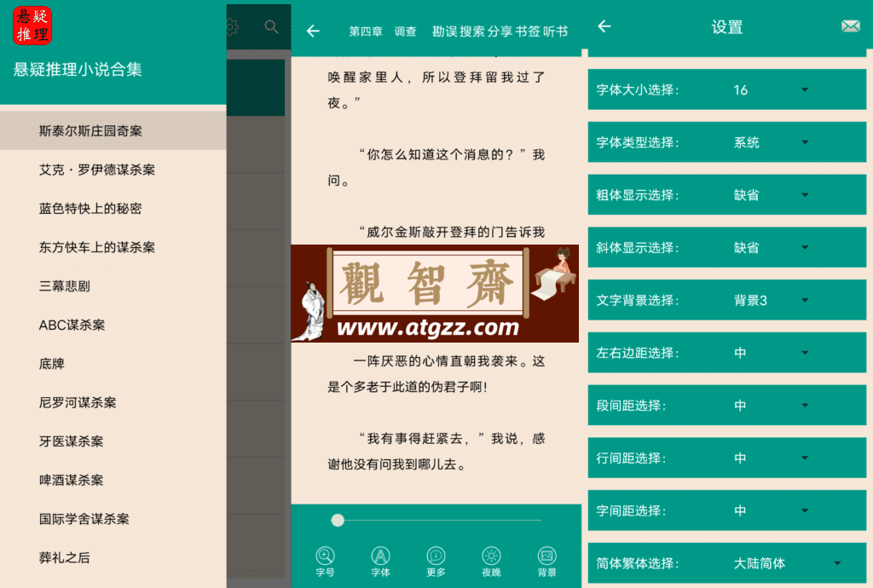This screenshot has width=873, height=588.
Task: Go back from the 设置 page
Action: (x=604, y=26)
